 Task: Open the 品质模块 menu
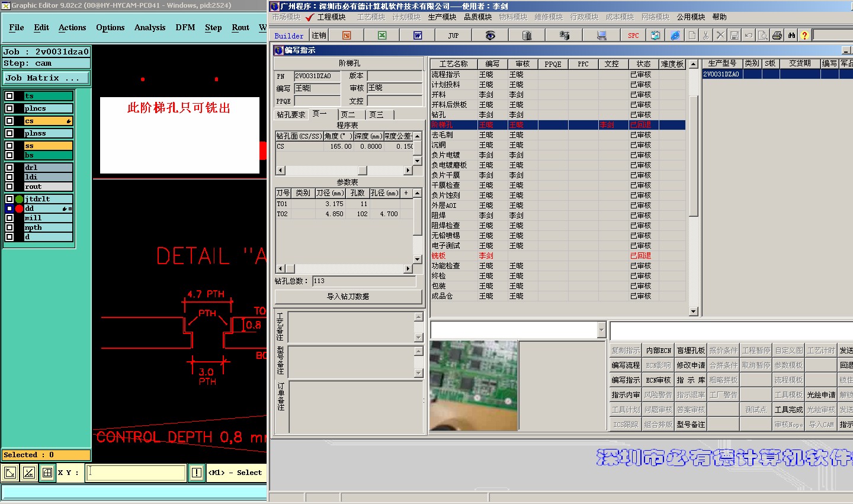click(478, 17)
